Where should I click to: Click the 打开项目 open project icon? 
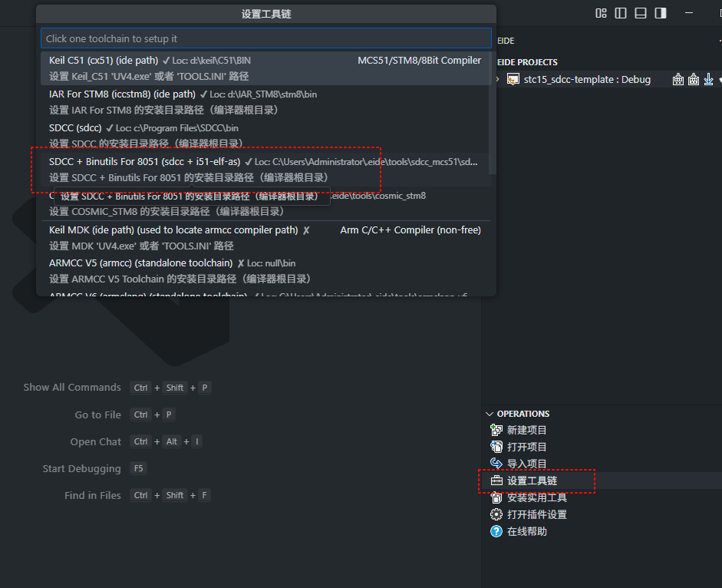click(x=496, y=447)
